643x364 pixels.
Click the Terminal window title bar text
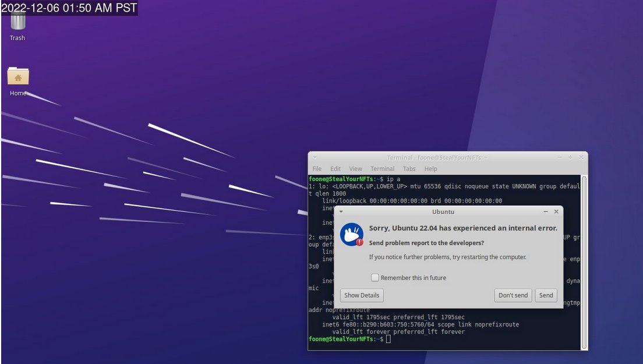tap(437, 157)
